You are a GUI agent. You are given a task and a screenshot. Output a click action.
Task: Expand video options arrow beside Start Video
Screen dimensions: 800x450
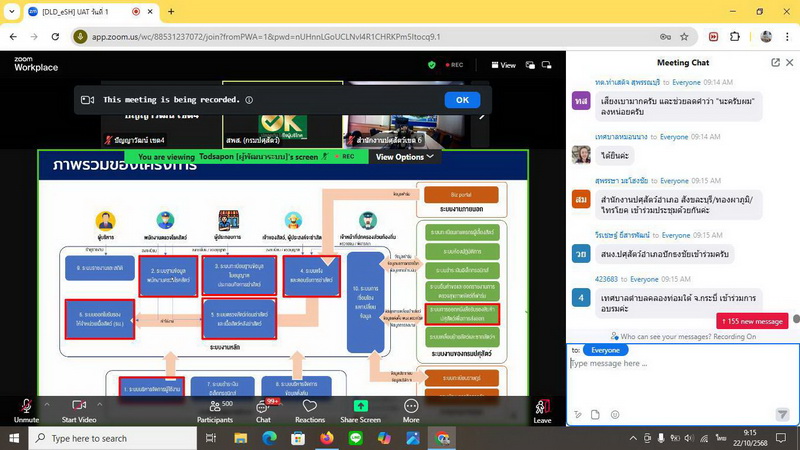[100, 403]
